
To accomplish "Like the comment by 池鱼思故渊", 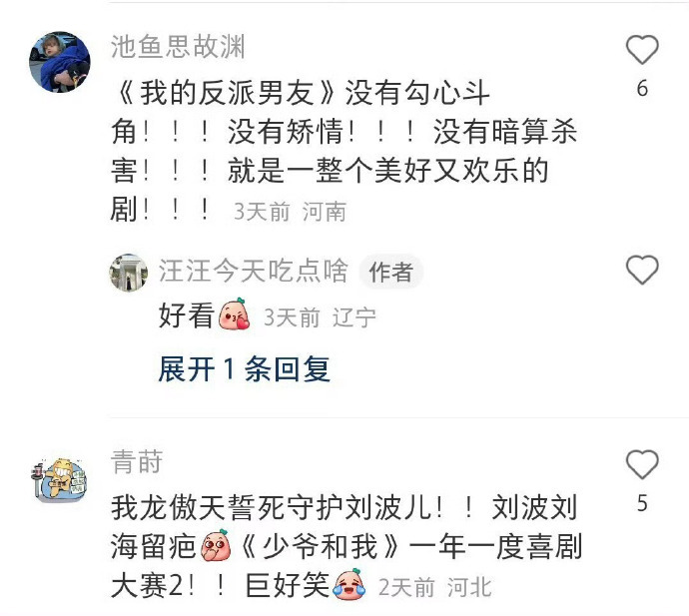I will coord(642,50).
